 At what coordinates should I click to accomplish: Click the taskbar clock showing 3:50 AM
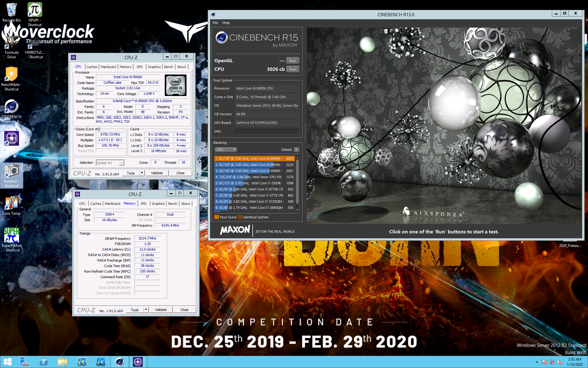click(x=575, y=362)
